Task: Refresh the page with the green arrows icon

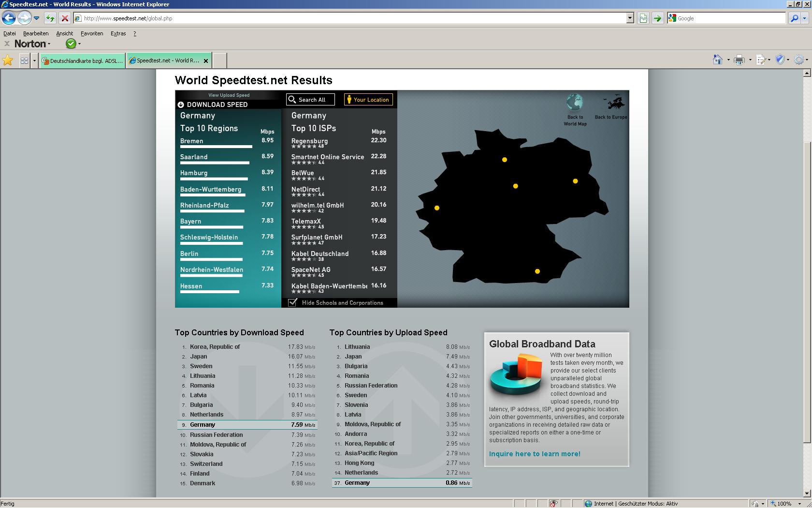Action: pyautogui.click(x=50, y=18)
